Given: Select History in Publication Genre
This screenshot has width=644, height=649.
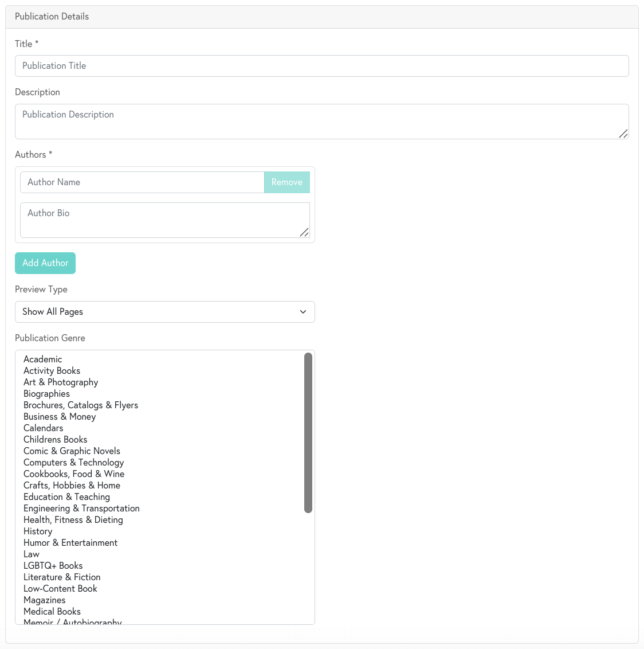Looking at the screenshot, I should 38,531.
